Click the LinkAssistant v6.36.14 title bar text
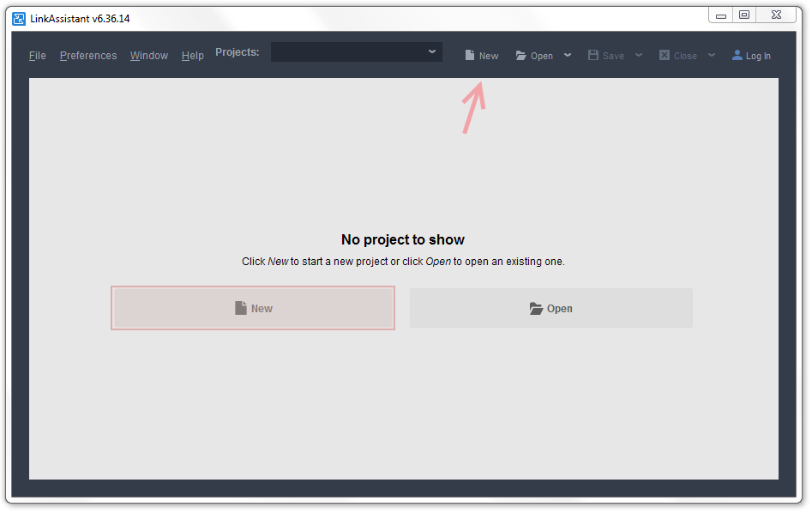 (80, 19)
